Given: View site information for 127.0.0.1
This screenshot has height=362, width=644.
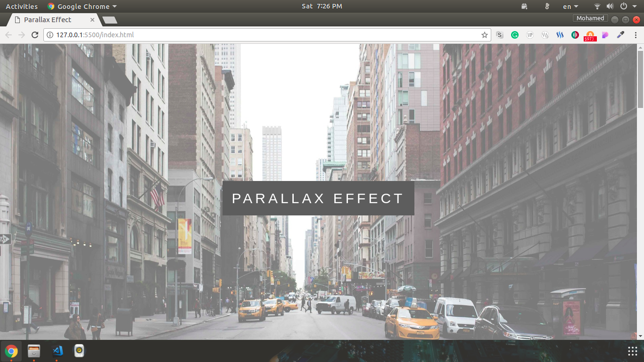Looking at the screenshot, I should coord(50,35).
